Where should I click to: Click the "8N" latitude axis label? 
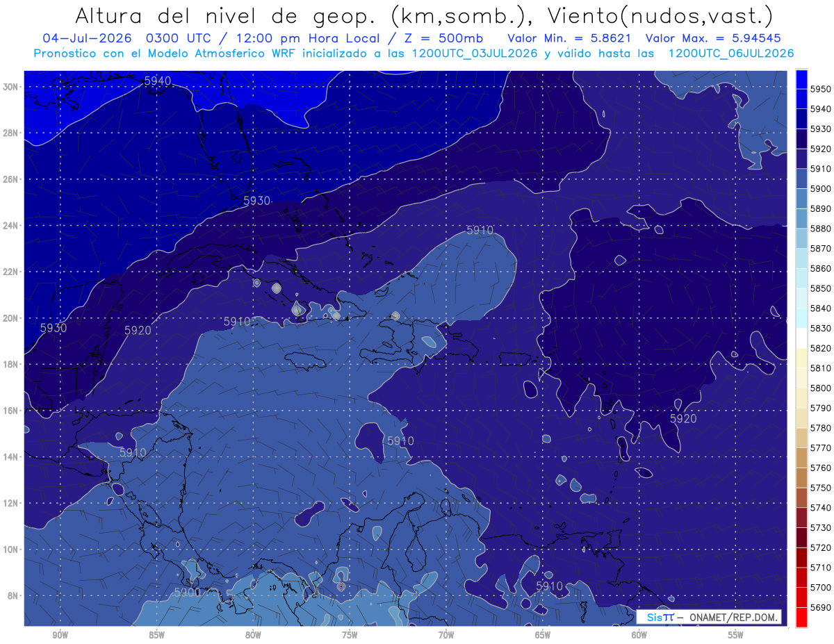click(12, 596)
